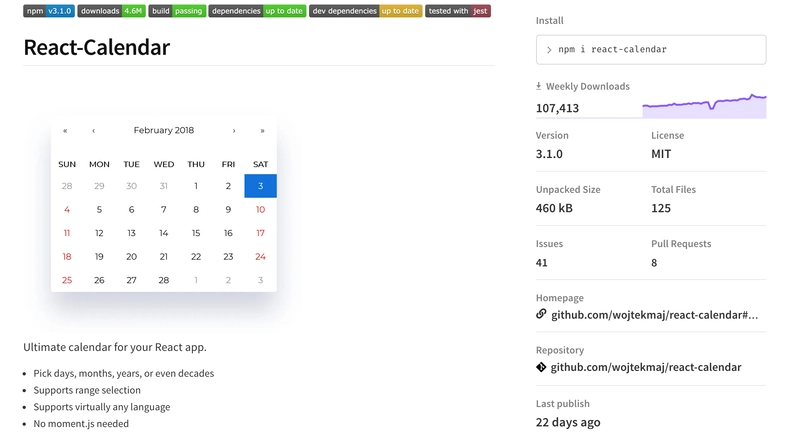This screenshot has width=800, height=438.
Task: Click the greyed 3 in the last calendar row
Action: (260, 280)
